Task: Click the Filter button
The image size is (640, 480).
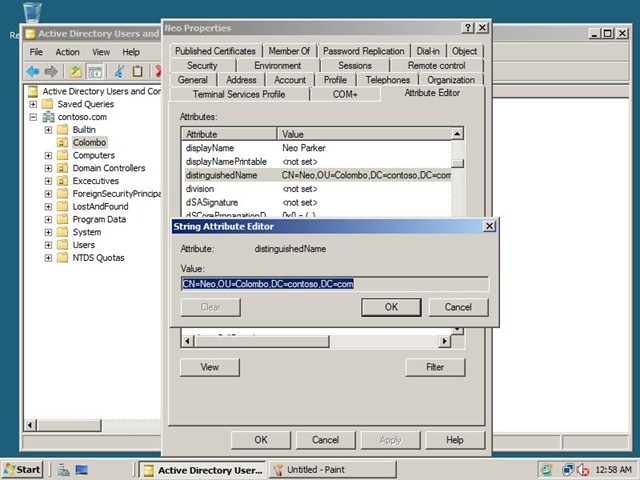Action: [435, 367]
